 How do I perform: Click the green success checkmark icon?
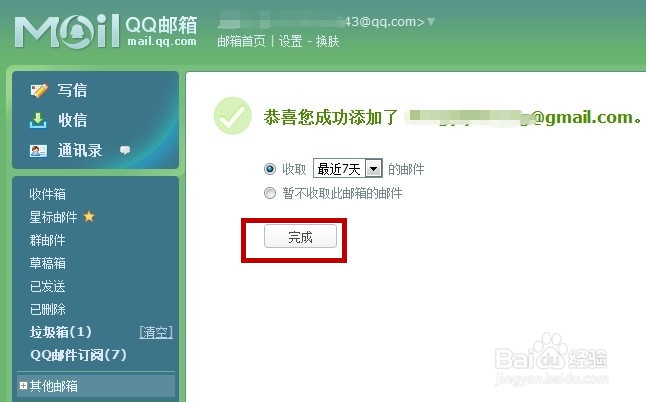pyautogui.click(x=233, y=116)
